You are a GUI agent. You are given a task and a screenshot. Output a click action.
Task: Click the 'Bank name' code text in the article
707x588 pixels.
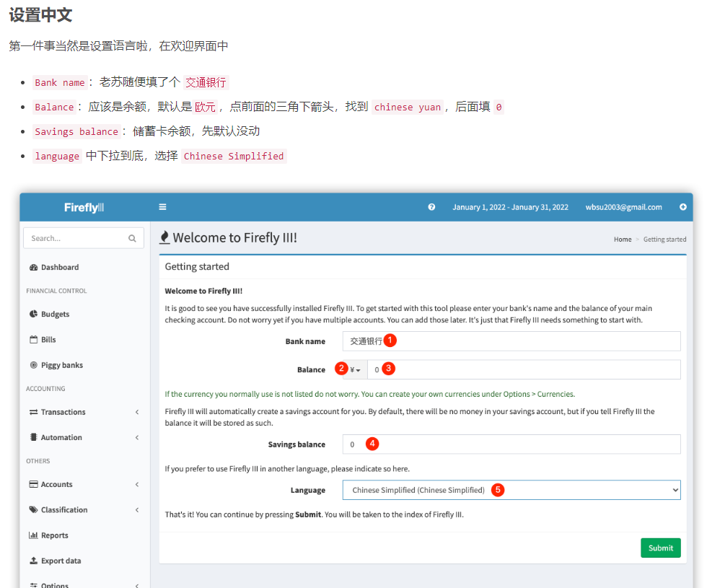[59, 82]
